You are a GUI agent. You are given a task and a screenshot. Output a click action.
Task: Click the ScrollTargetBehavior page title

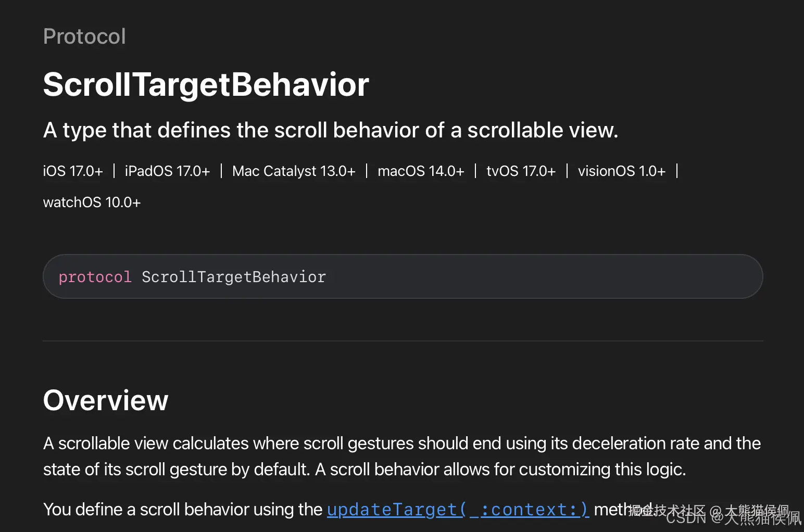click(x=206, y=85)
